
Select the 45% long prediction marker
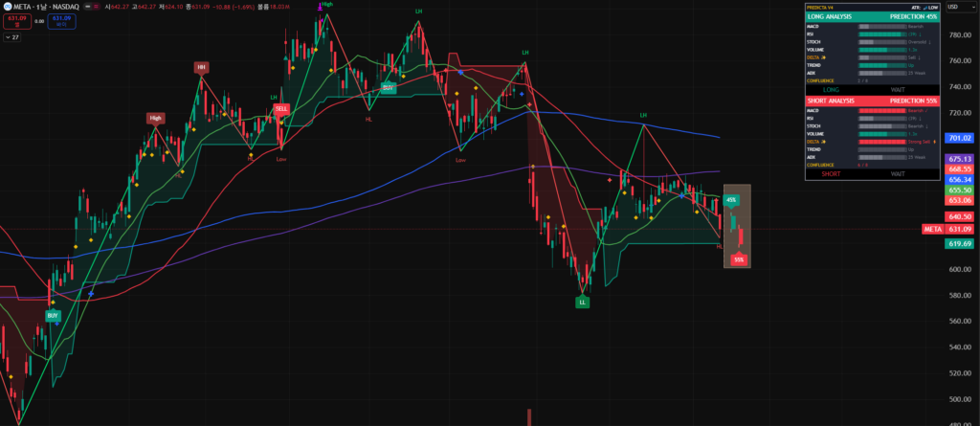pyautogui.click(x=731, y=200)
